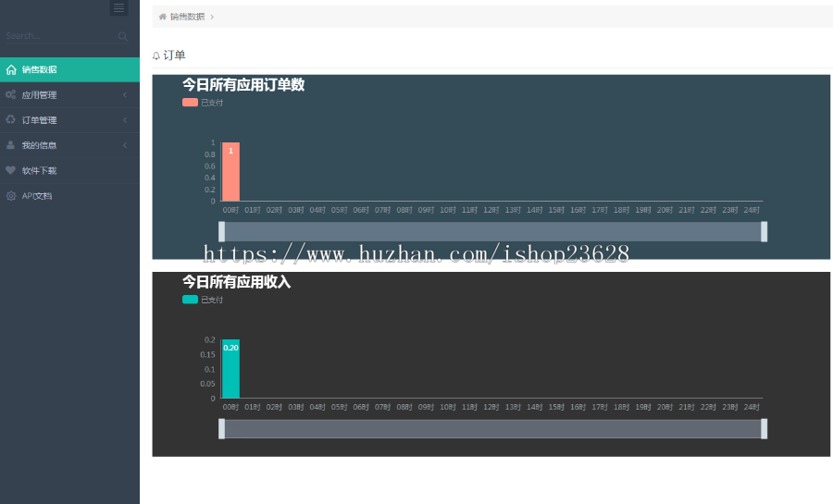Image resolution: width=833 pixels, height=504 pixels.
Task: Click the orange bar labeled 1
Action: click(230, 172)
